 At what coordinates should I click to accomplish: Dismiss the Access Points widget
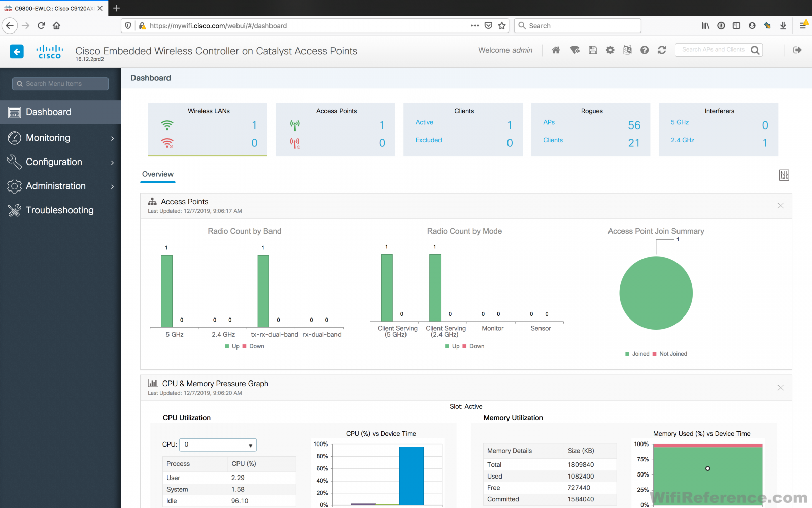780,206
